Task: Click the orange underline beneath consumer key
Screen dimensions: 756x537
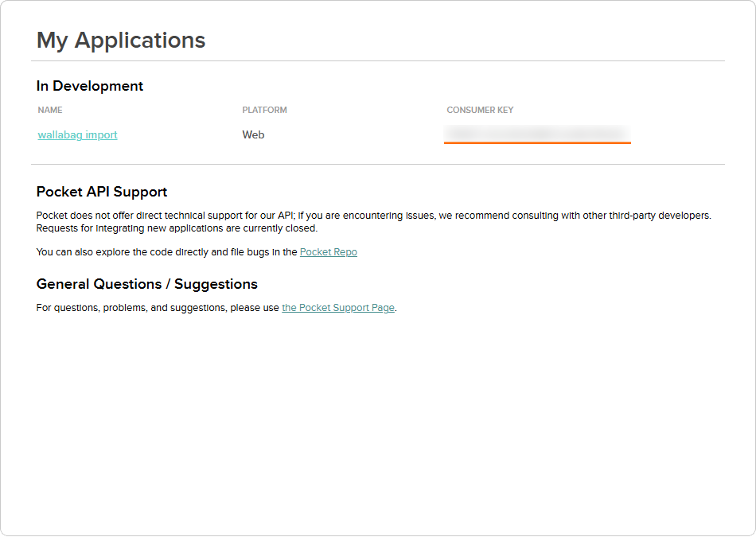Action: click(x=537, y=142)
